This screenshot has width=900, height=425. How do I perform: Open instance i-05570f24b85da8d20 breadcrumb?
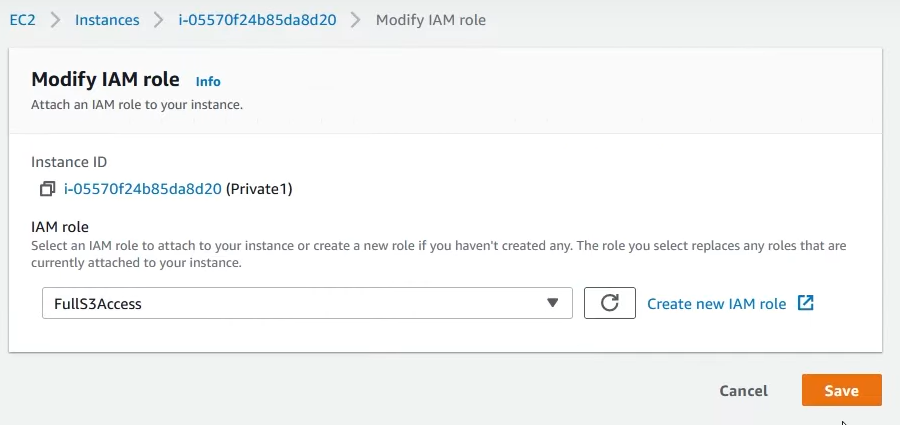click(x=257, y=20)
